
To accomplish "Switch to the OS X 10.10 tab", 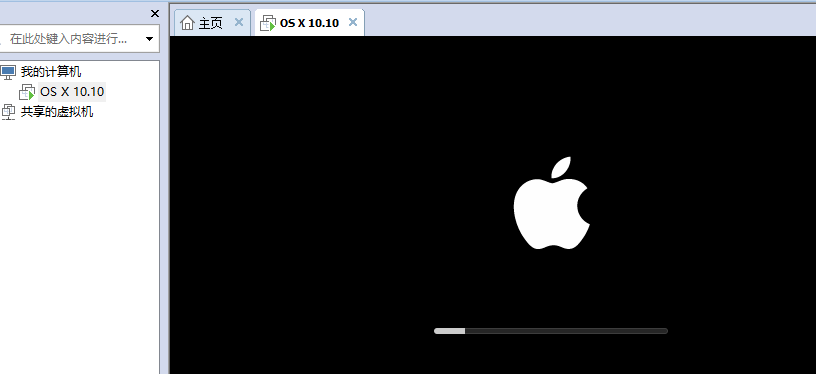I will click(x=310, y=23).
